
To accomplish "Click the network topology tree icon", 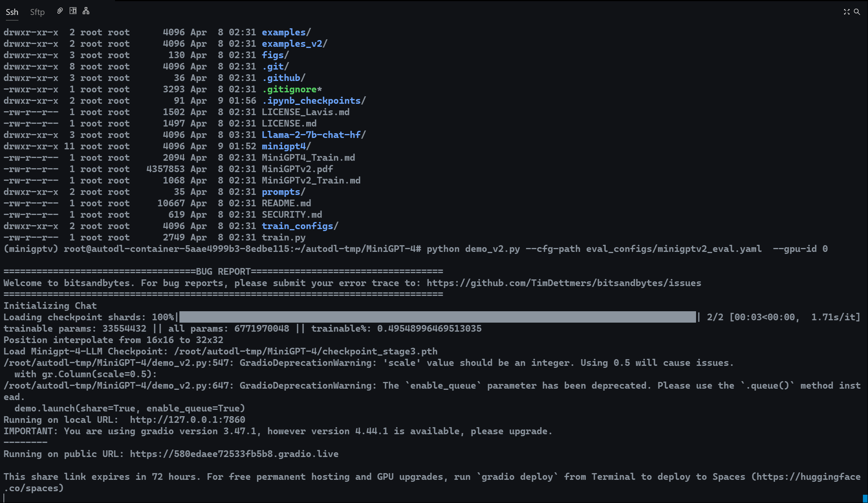I will (x=86, y=11).
